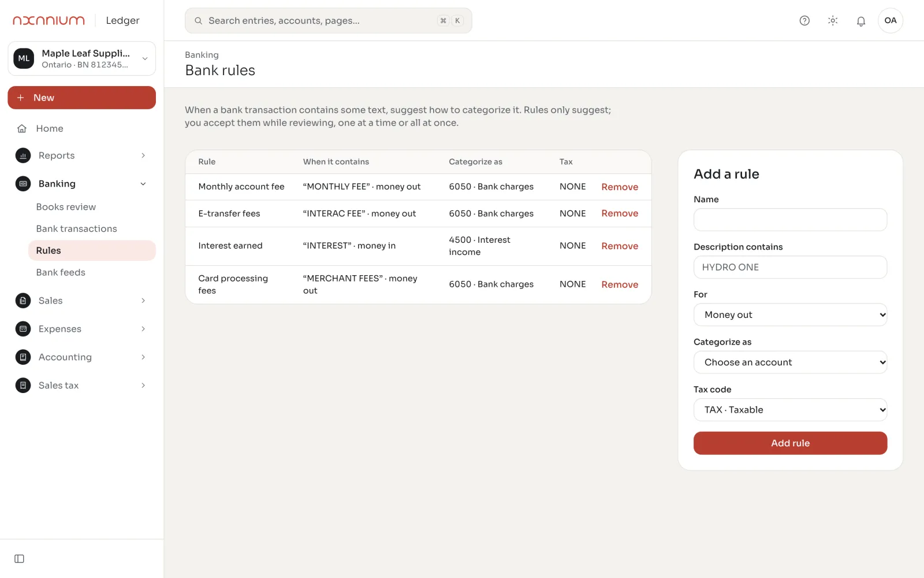Click the Expenses icon in the sidebar
The image size is (924, 578).
click(x=23, y=329)
